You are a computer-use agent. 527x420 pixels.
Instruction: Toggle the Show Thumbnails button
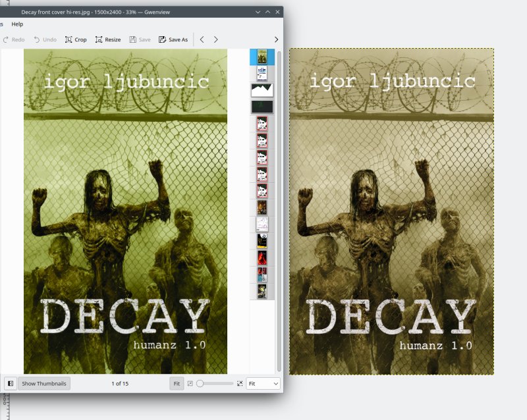point(44,383)
